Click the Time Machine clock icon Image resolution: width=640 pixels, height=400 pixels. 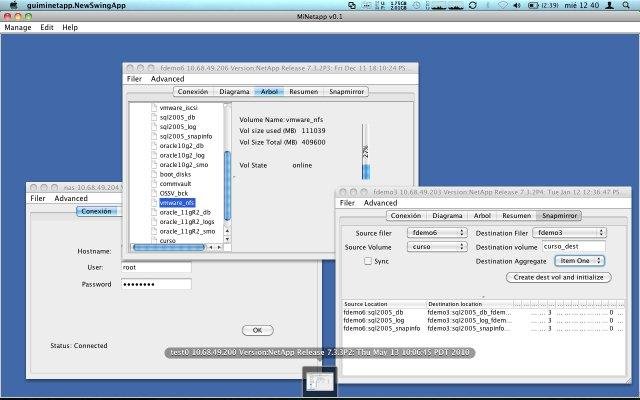[x=416, y=5]
